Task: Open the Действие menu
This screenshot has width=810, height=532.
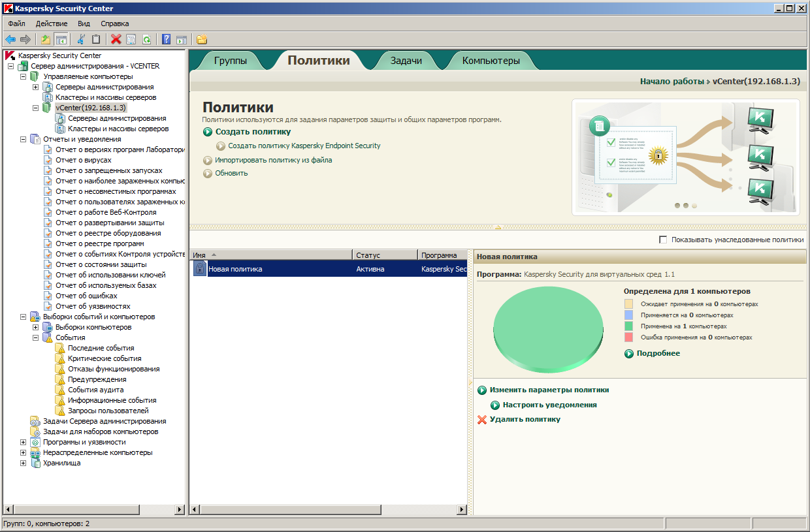Action: (52, 23)
